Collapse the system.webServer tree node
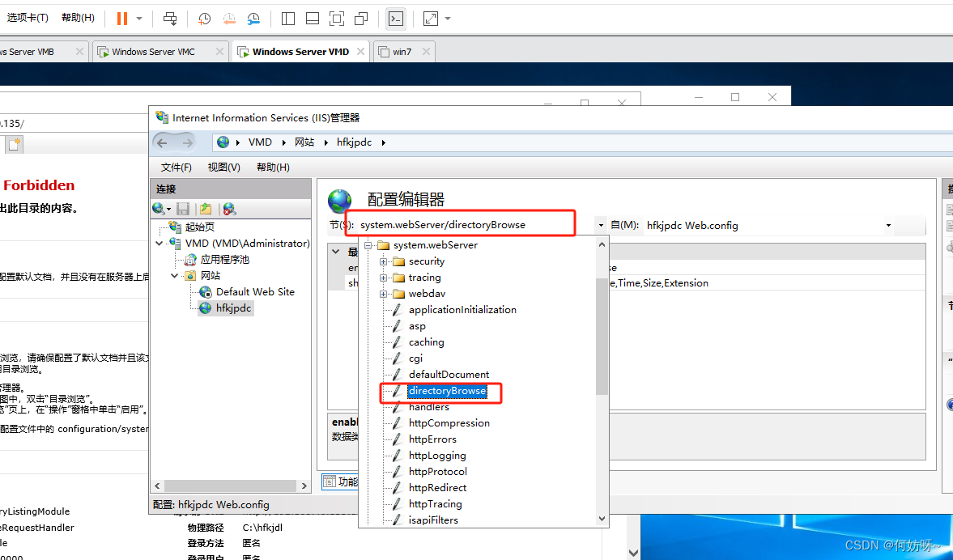953x560 pixels. [368, 245]
